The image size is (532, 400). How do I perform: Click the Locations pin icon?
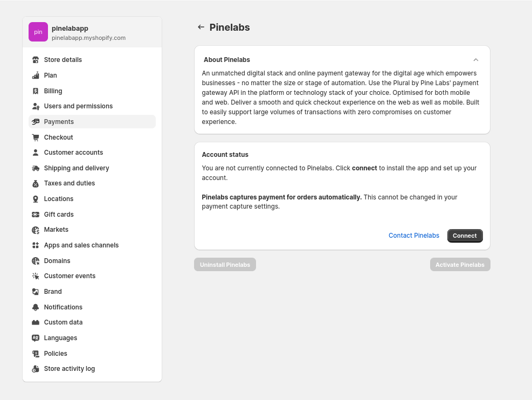[36, 199]
